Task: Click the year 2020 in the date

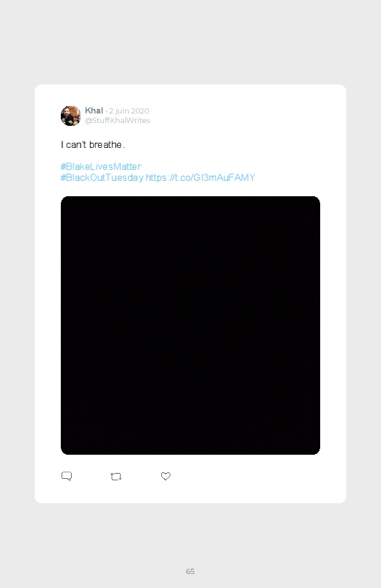Action: click(140, 111)
